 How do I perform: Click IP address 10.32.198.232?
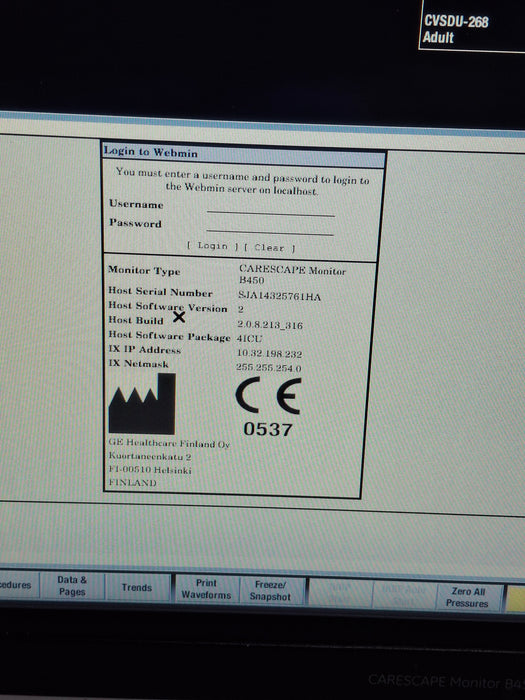pyautogui.click(x=269, y=354)
